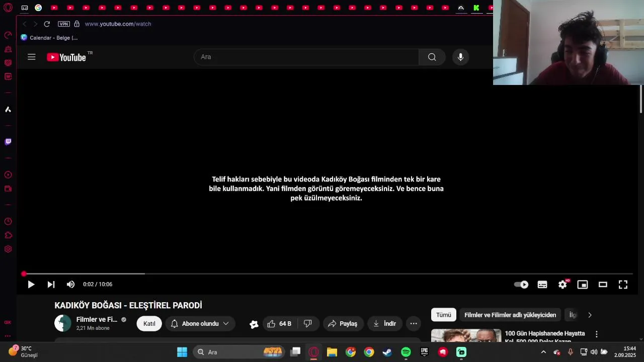Go forward in browser history
Image resolution: width=644 pixels, height=362 pixels.
[35, 24]
